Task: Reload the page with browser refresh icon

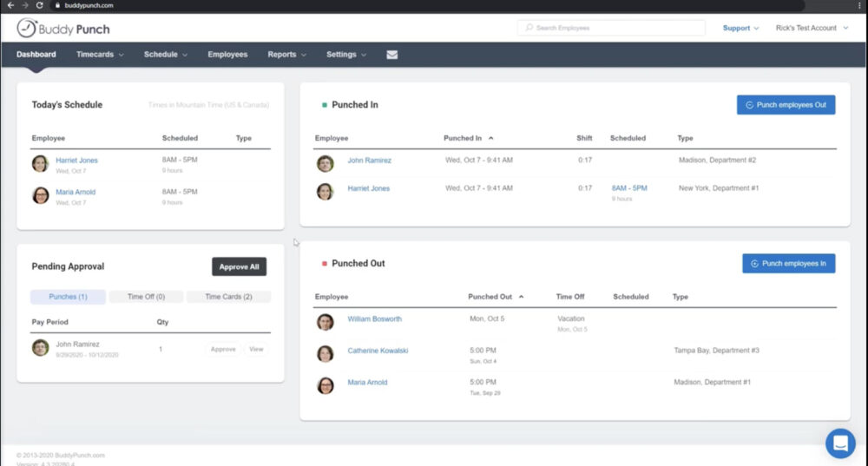Action: click(39, 5)
